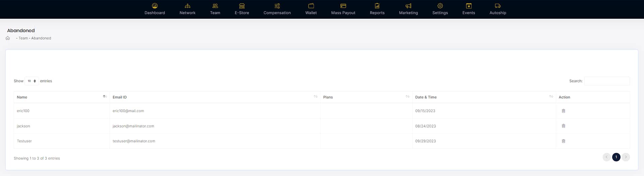The width and height of the screenshot is (644, 176).
Task: Click the Date & Time column header
Action: click(x=484, y=97)
